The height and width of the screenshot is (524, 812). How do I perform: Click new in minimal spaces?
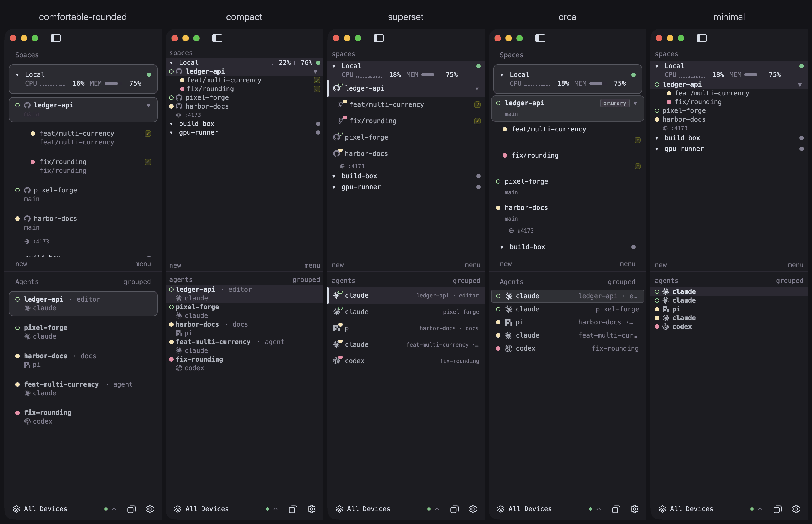661,265
